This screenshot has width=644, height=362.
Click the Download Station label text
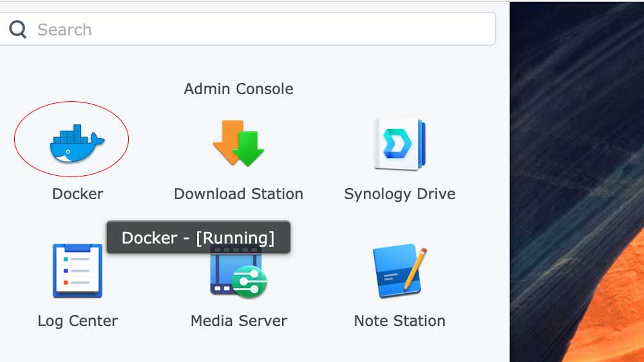[239, 194]
